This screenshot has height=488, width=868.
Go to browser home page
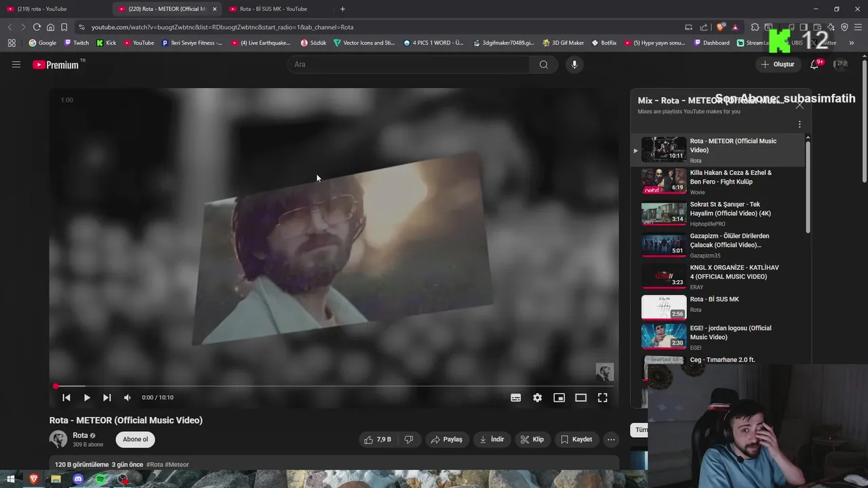(50, 27)
